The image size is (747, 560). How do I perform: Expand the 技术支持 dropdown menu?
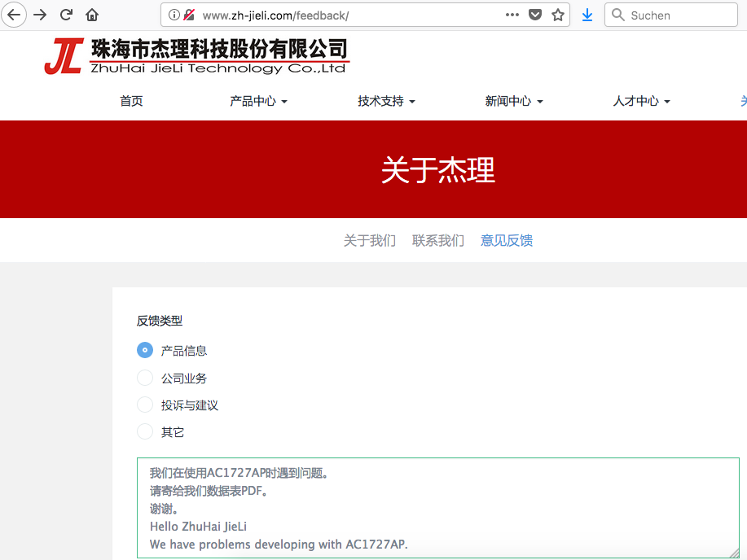pyautogui.click(x=386, y=101)
